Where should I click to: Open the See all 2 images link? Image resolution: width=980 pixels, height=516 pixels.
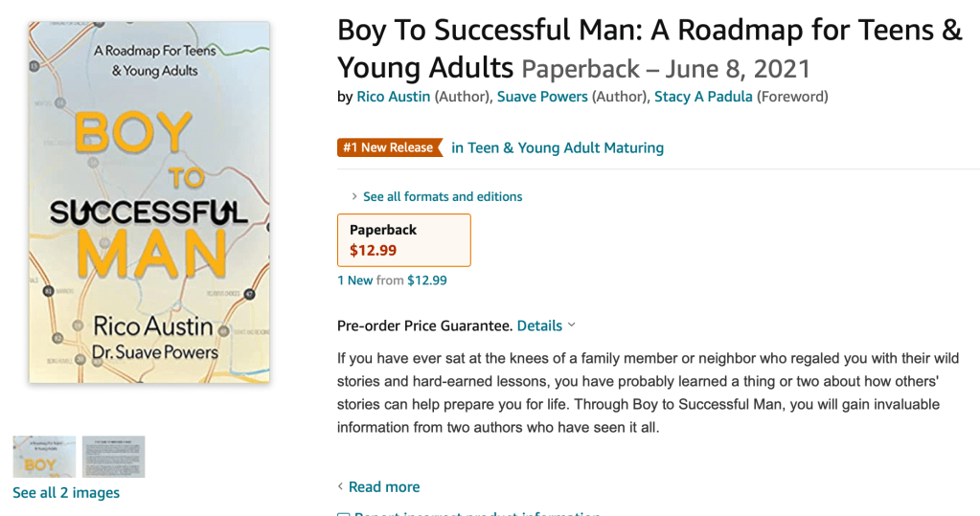point(66,493)
